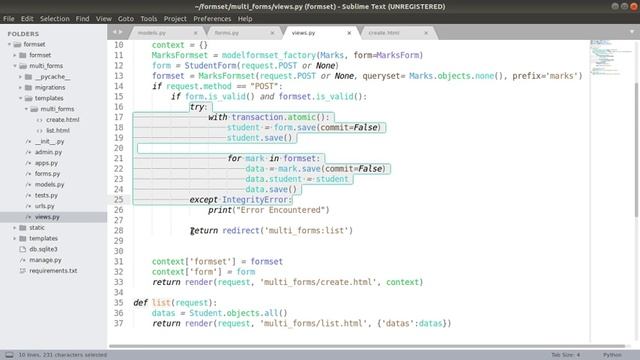Expand the migrations folder

pos(20,87)
